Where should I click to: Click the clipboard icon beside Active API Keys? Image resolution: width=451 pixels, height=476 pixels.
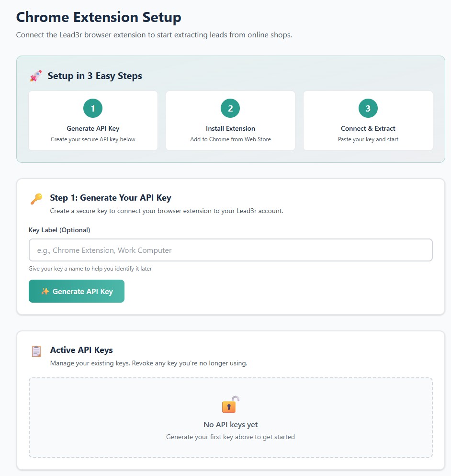pos(36,351)
